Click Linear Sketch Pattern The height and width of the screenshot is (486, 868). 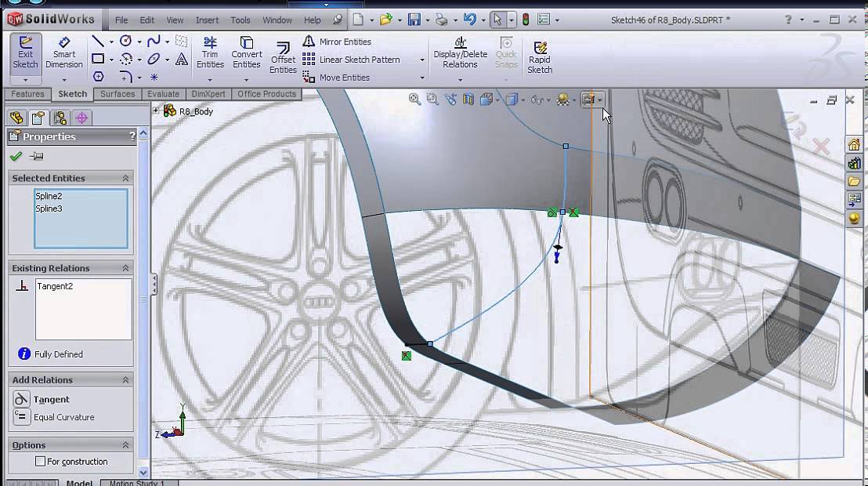pos(352,60)
